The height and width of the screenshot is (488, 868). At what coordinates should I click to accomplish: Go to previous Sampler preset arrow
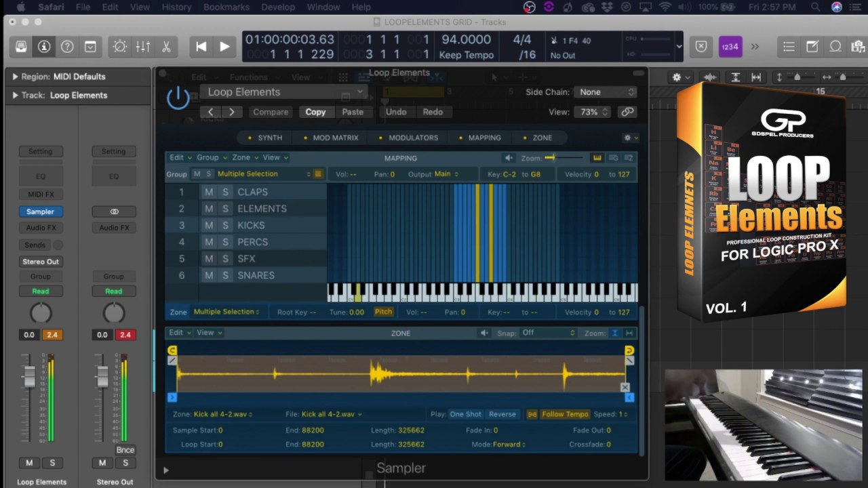coord(211,112)
